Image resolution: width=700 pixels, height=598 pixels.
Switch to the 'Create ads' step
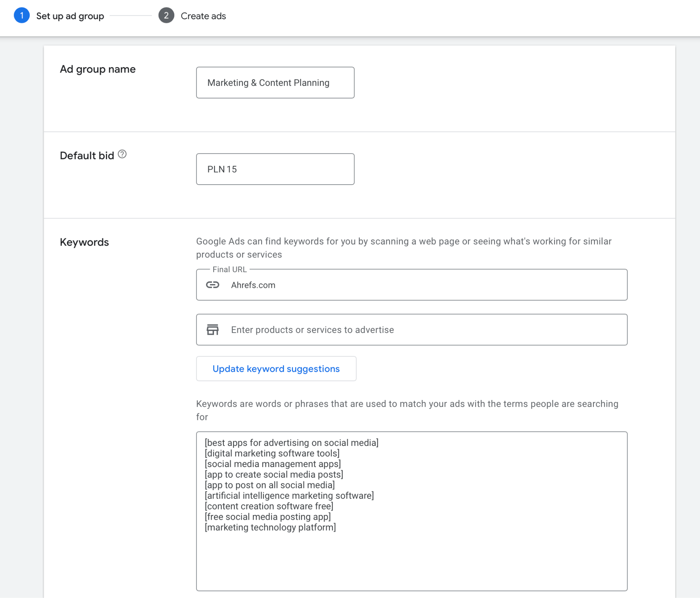(203, 16)
